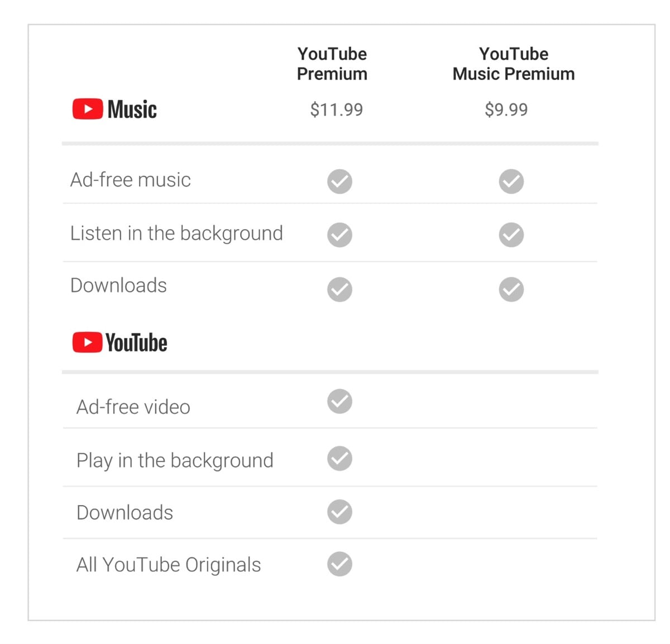
Task: Click the Ad-free video feature label
Action: [133, 407]
